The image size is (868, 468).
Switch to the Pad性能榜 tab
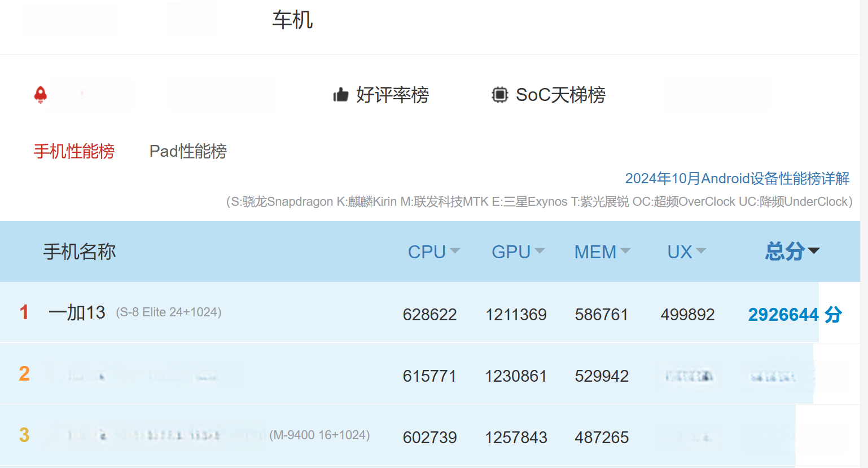pos(188,151)
